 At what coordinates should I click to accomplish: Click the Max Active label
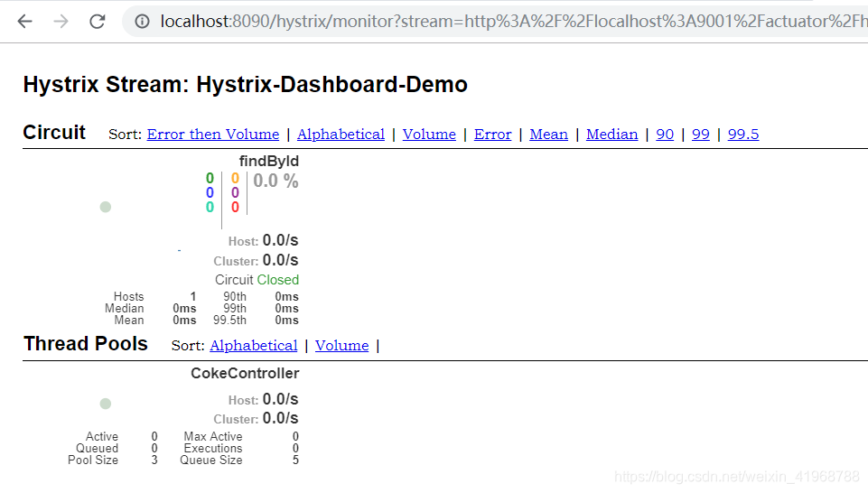point(213,436)
